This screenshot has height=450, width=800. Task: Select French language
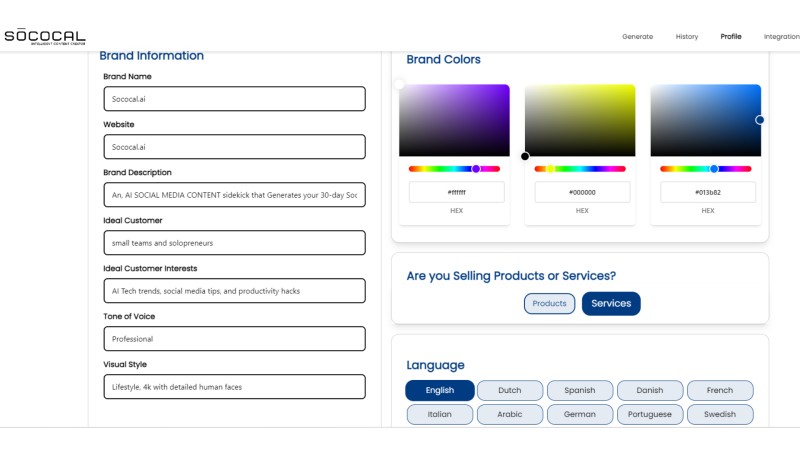click(x=720, y=390)
